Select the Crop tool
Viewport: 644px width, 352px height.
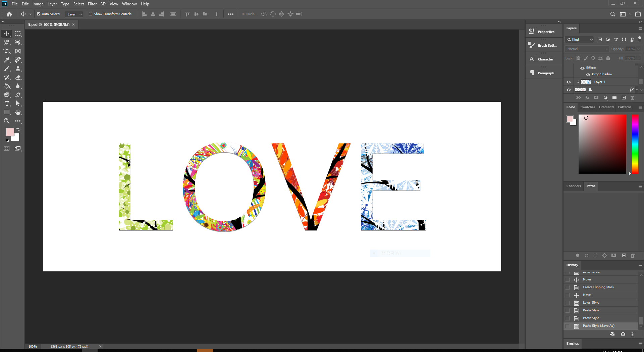7,51
